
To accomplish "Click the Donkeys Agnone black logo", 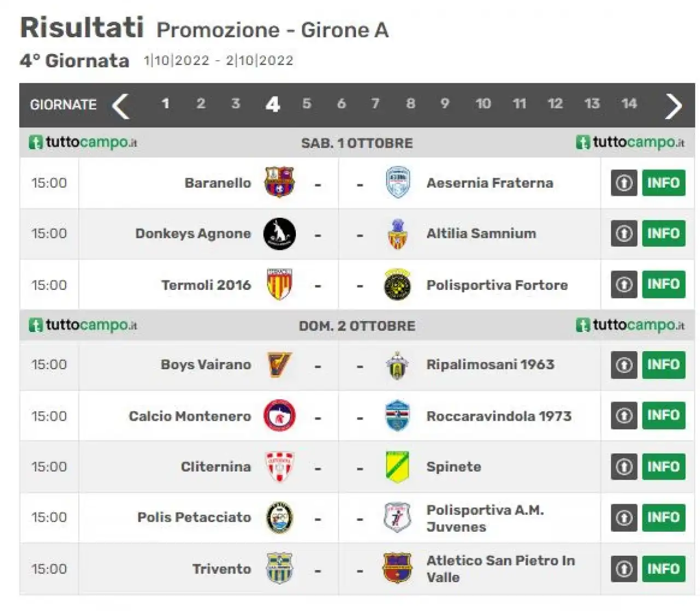I will coord(279,234).
